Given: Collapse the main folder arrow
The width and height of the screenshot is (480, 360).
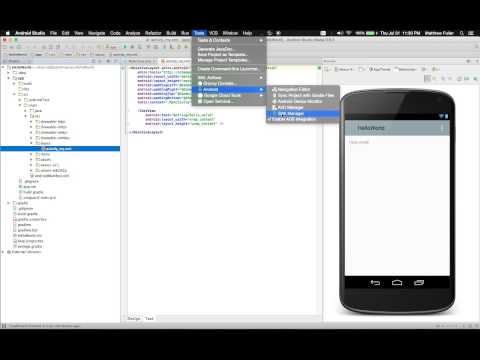Looking at the screenshot, I should [x=20, y=105].
